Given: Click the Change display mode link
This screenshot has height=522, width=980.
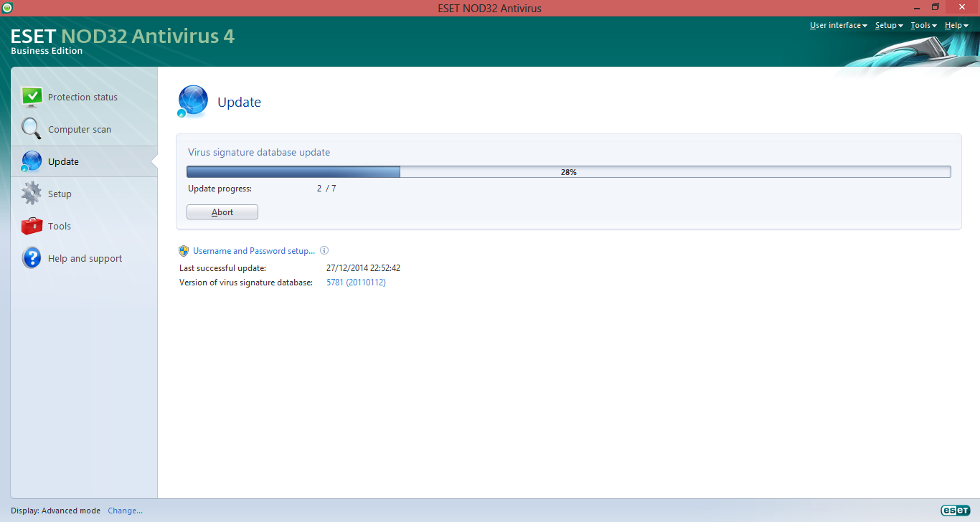Looking at the screenshot, I should 126,511.
